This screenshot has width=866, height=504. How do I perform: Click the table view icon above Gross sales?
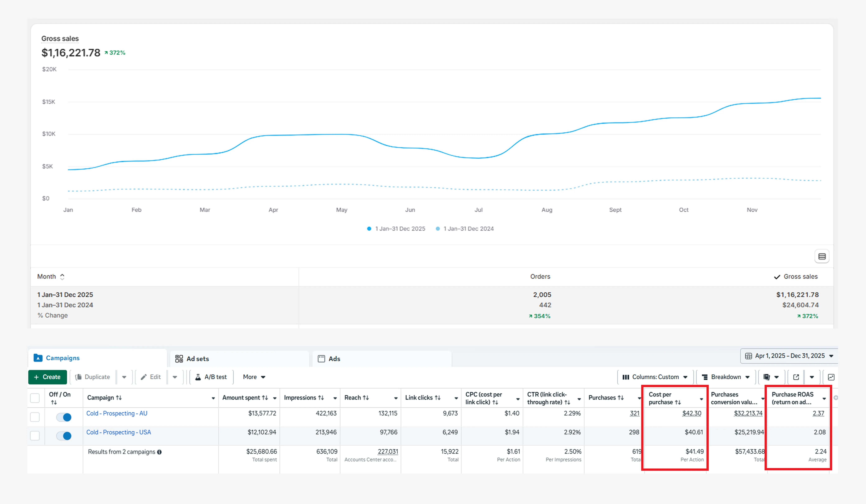(x=822, y=257)
